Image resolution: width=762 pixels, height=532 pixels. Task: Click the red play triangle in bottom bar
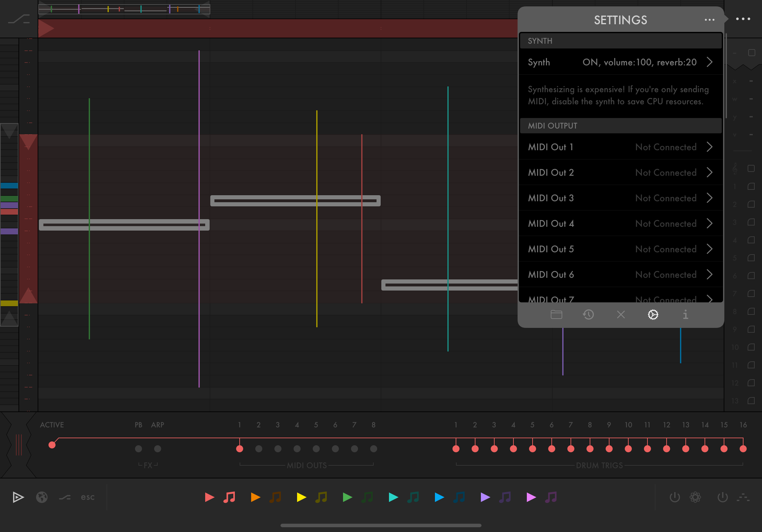click(x=209, y=497)
